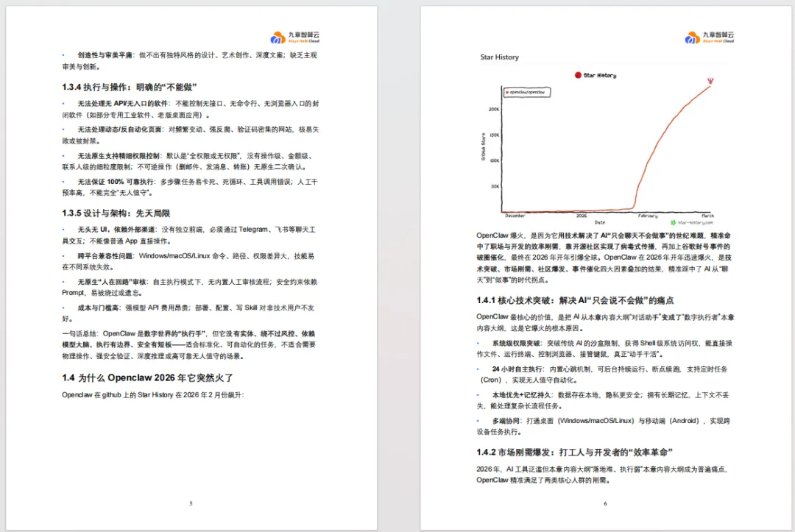Click the cloud logo on page 6
The image size is (795, 532).
pyautogui.click(x=692, y=38)
